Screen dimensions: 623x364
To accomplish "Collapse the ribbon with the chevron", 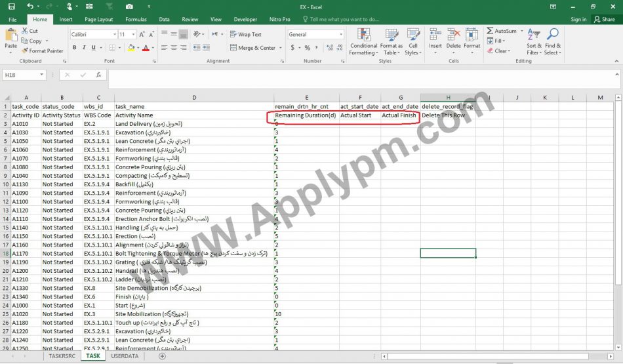I will pyautogui.click(x=616, y=61).
